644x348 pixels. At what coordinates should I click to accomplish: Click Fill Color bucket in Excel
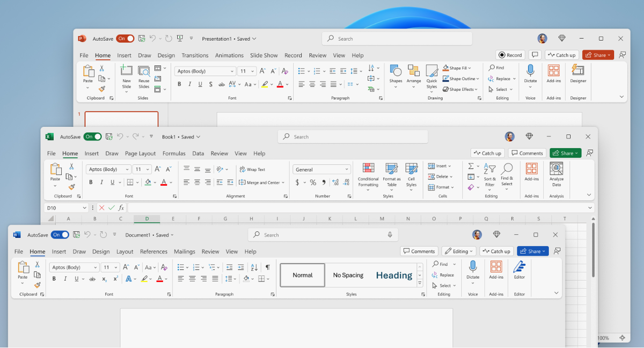coord(148,183)
